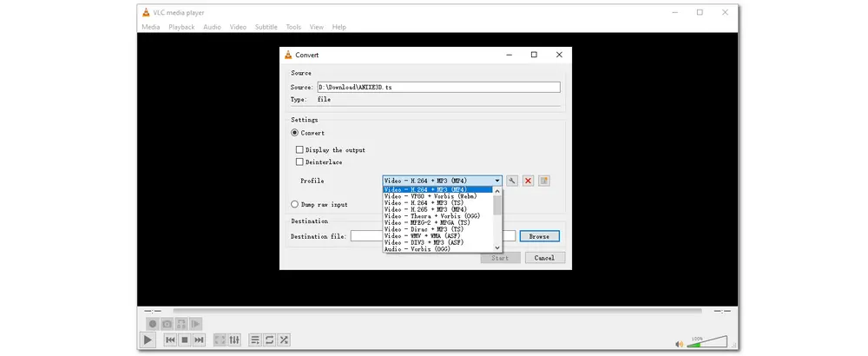Maximize the Convert dialog
The image size is (868, 356).
534,55
